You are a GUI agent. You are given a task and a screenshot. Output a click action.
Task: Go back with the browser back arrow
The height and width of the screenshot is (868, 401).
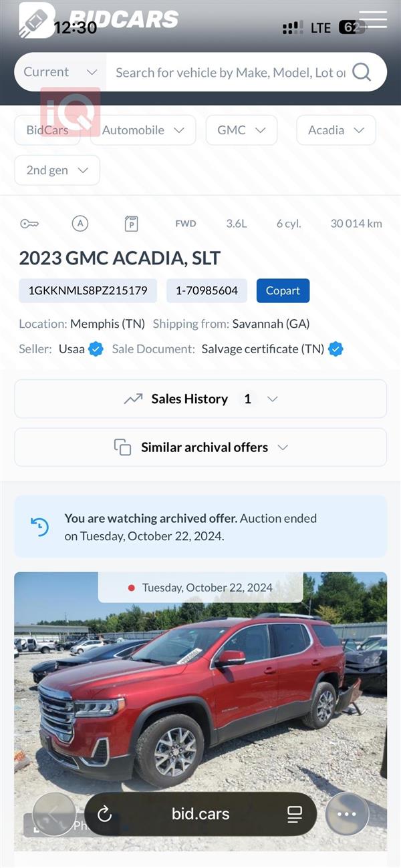point(54,814)
